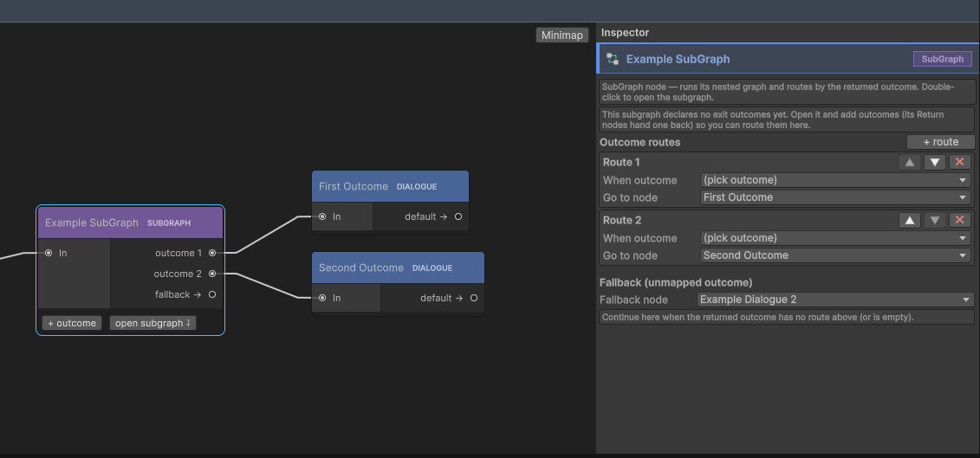Click First Outcome default output port
Image resolution: width=980 pixels, height=458 pixels.
[x=458, y=216]
